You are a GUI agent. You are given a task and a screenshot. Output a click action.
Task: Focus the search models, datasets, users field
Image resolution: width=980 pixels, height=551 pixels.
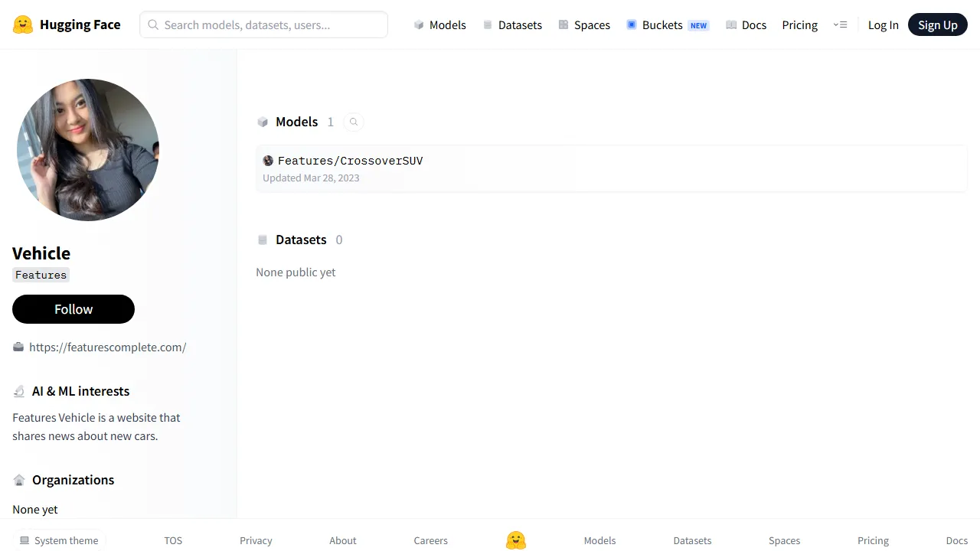point(263,24)
